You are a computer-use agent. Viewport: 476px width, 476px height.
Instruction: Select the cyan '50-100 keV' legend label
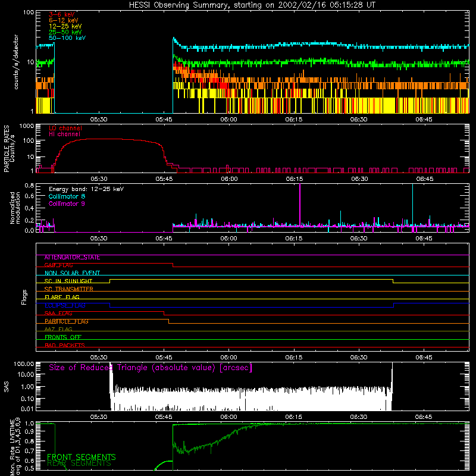(x=67, y=38)
